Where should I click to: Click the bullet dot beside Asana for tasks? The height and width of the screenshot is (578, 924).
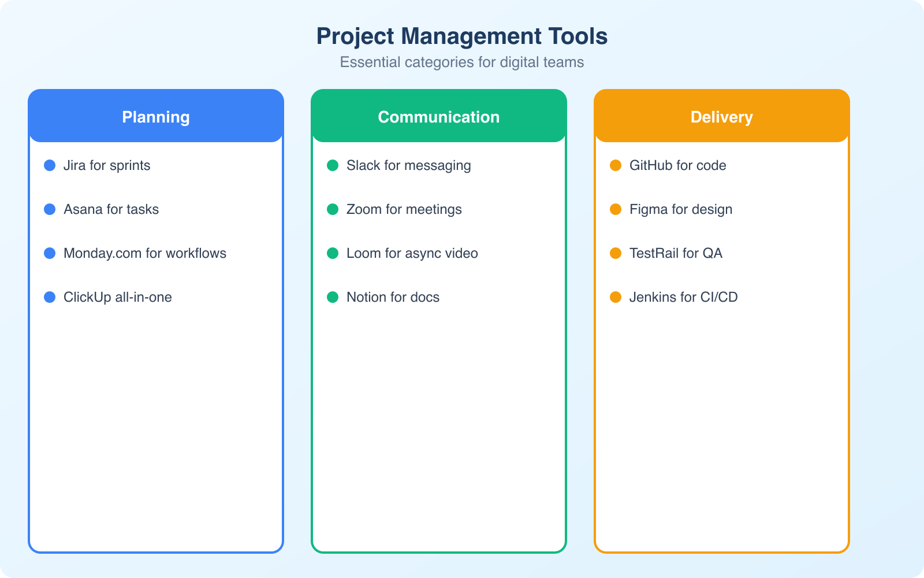click(49, 209)
